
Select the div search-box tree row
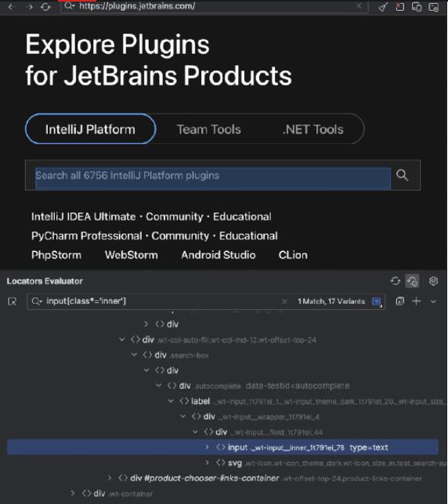pyautogui.click(x=222, y=355)
